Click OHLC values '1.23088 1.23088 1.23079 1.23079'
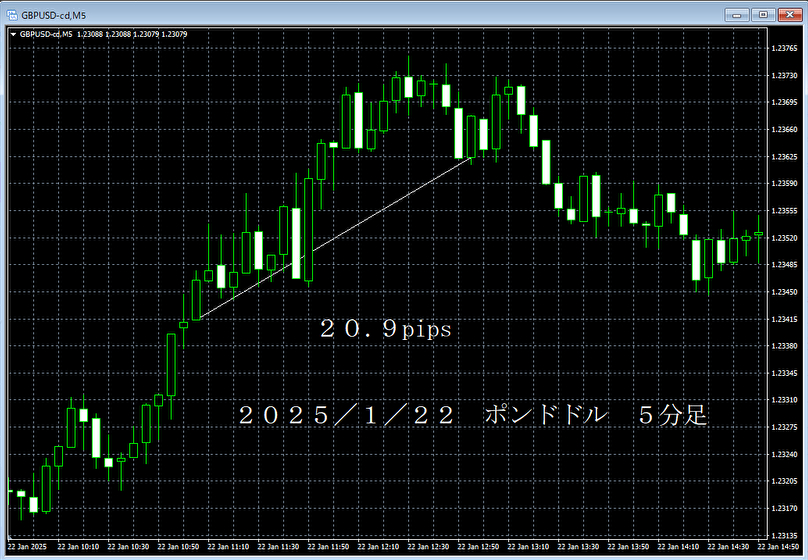This screenshot has width=808, height=560. (132, 35)
